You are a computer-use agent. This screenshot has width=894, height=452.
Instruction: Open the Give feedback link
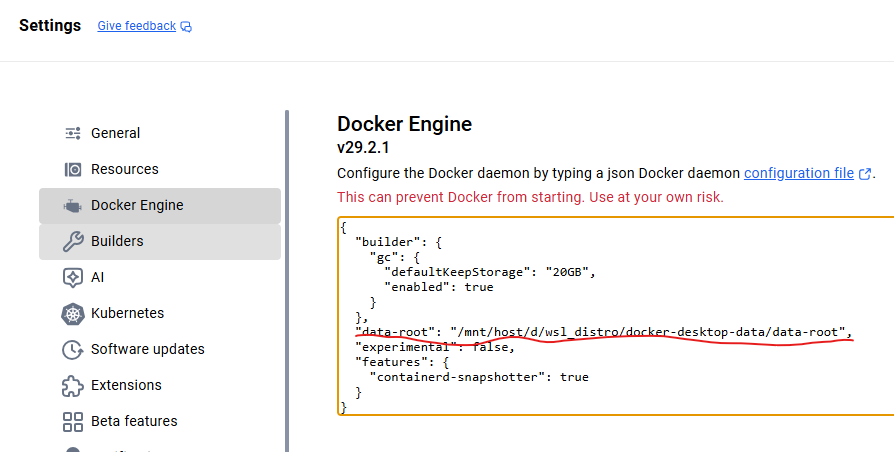click(x=136, y=26)
